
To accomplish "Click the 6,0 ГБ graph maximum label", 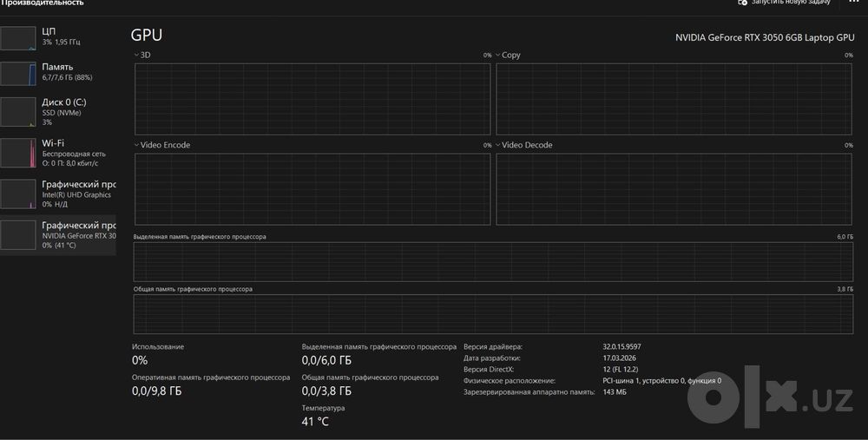I will click(x=845, y=237).
